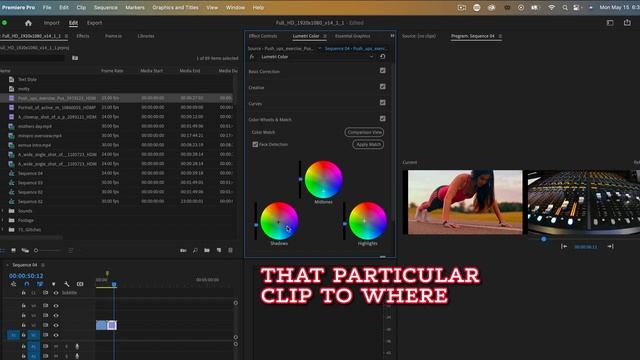Add a marker in the Timeline
Viewport: 640px width, 360px height.
tap(53, 284)
